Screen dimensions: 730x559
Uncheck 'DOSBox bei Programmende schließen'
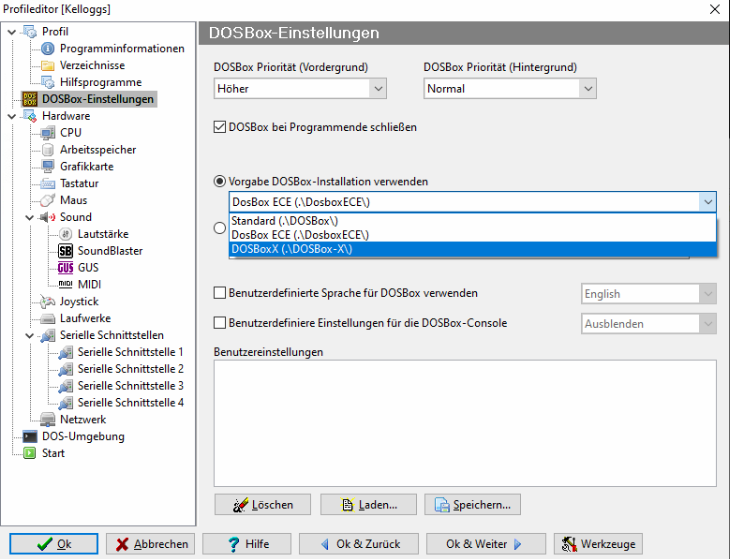221,128
